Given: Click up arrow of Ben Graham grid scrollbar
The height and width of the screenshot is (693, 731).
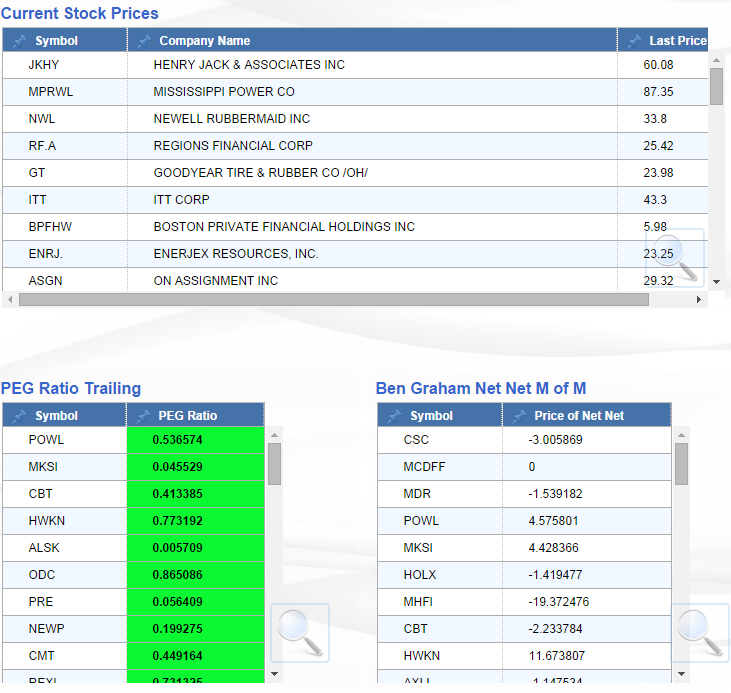Looking at the screenshot, I should point(682,435).
